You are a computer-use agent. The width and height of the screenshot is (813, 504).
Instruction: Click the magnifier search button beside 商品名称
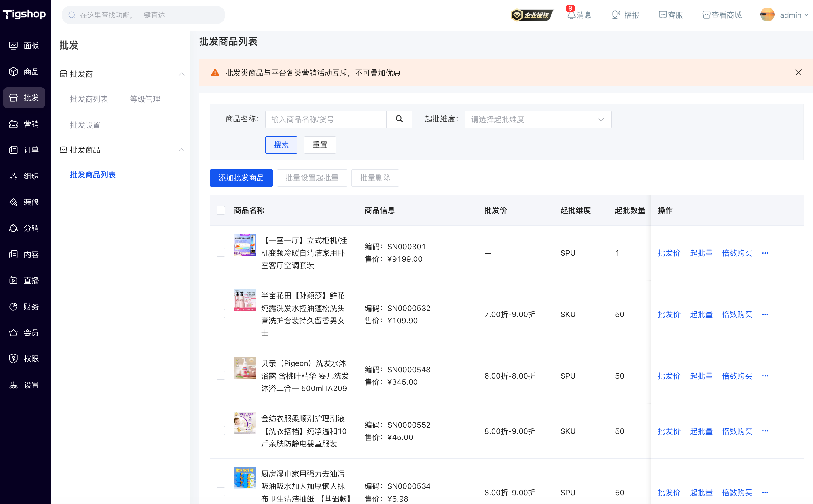399,119
